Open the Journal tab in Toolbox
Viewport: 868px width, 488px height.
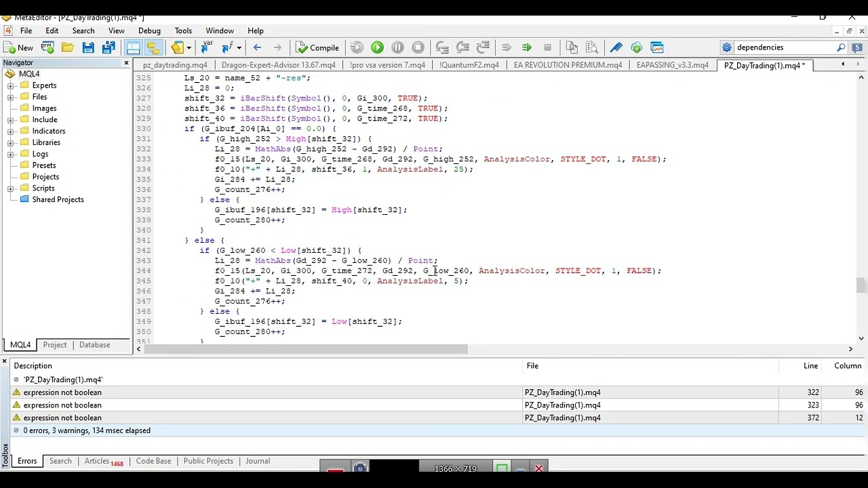click(258, 461)
